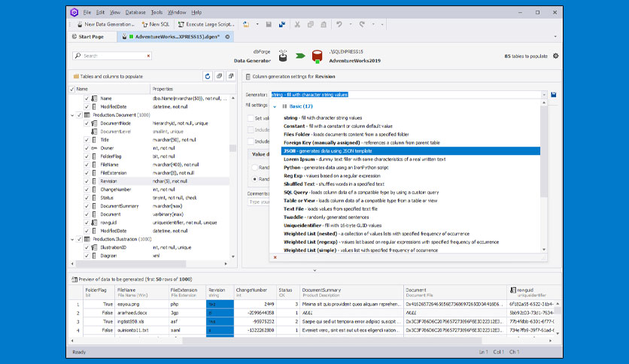Uncheck the Revision column checkbox
Image resolution: width=629 pixels, height=364 pixels.
coord(87,181)
